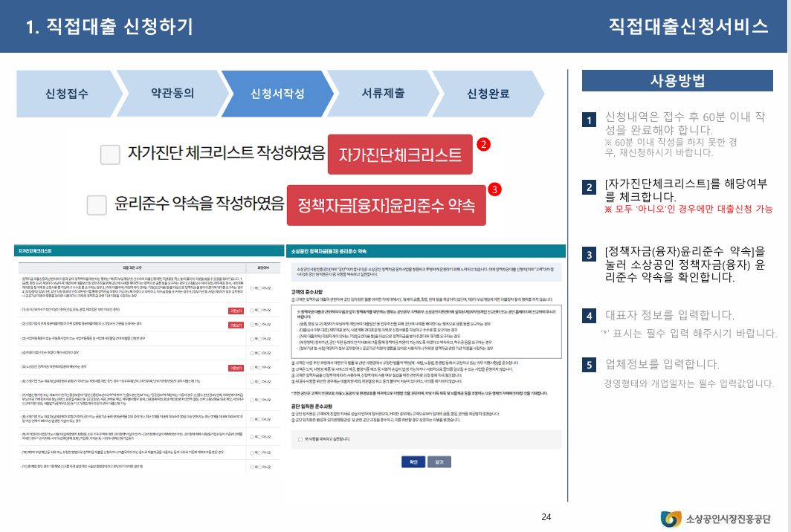Select 예 radio for the first checklist item
This screenshot has width=791, height=532.
tap(251, 309)
